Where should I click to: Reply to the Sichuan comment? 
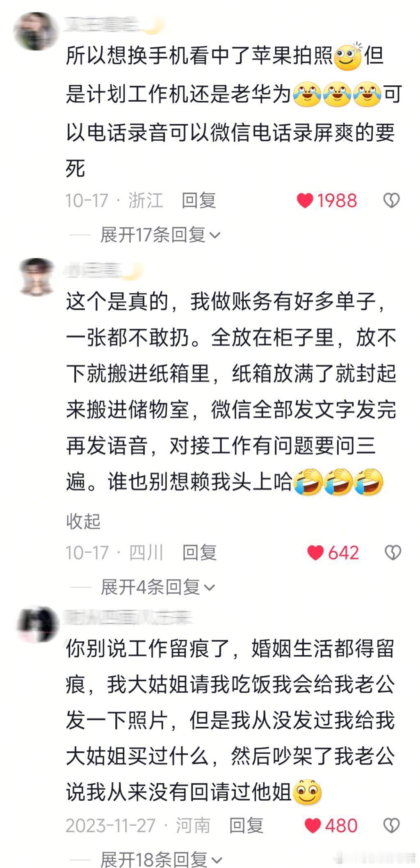click(x=199, y=553)
